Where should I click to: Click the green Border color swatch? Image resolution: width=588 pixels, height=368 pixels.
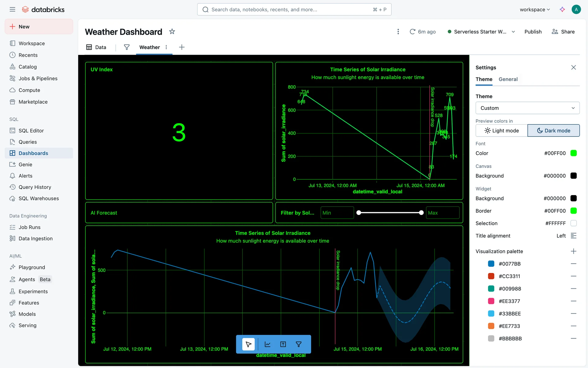[x=573, y=211]
